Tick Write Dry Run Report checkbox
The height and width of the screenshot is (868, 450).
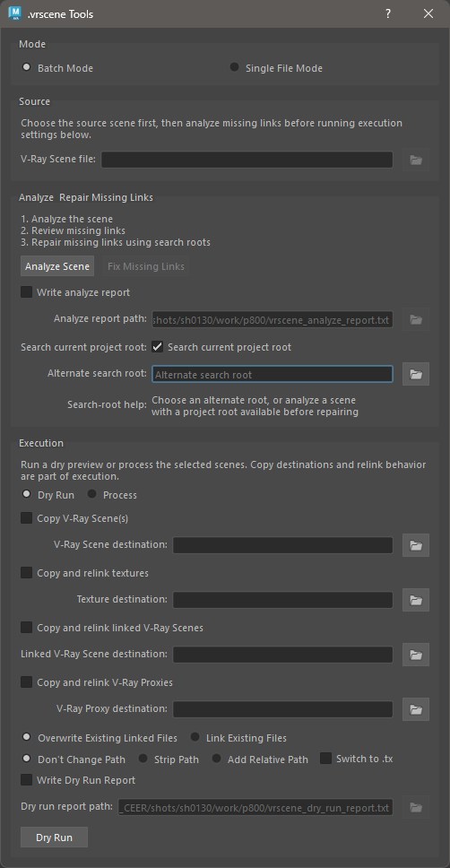pyautogui.click(x=27, y=779)
